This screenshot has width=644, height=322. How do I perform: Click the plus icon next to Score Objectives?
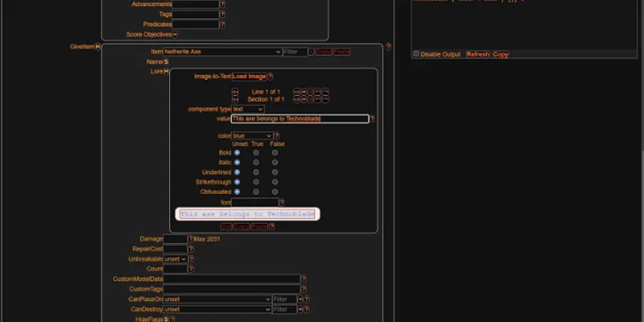point(174,34)
